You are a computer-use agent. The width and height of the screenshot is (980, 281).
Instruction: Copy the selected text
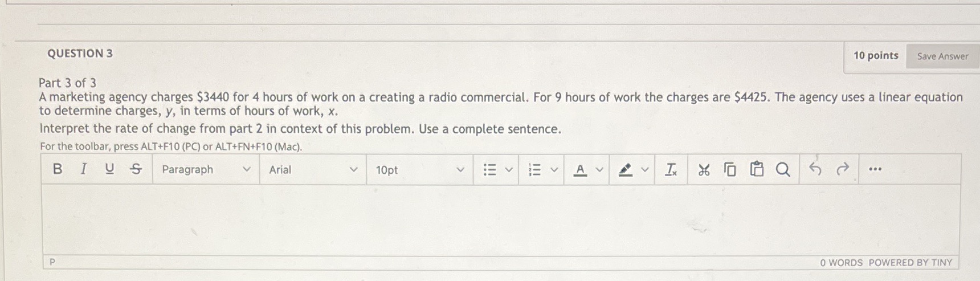coord(730,169)
